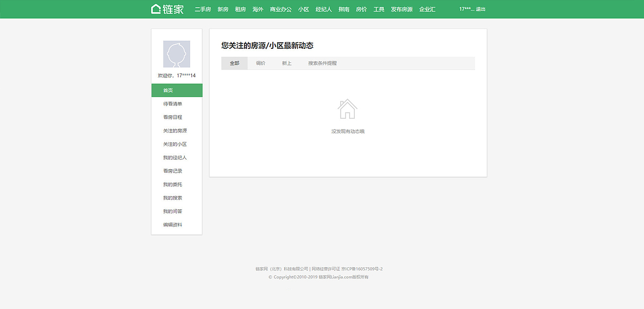Open 租房 in top navigation
The image size is (644, 309).
(240, 10)
